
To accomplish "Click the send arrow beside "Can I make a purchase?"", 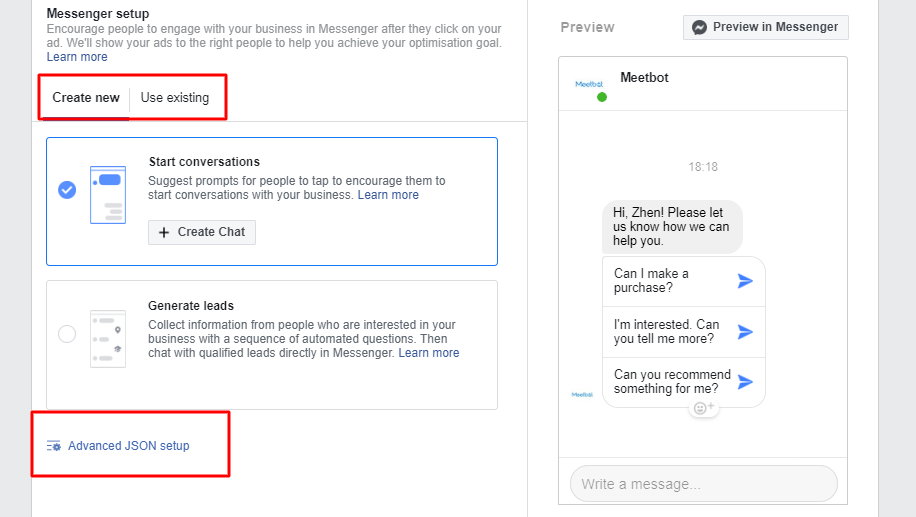I will point(745,281).
